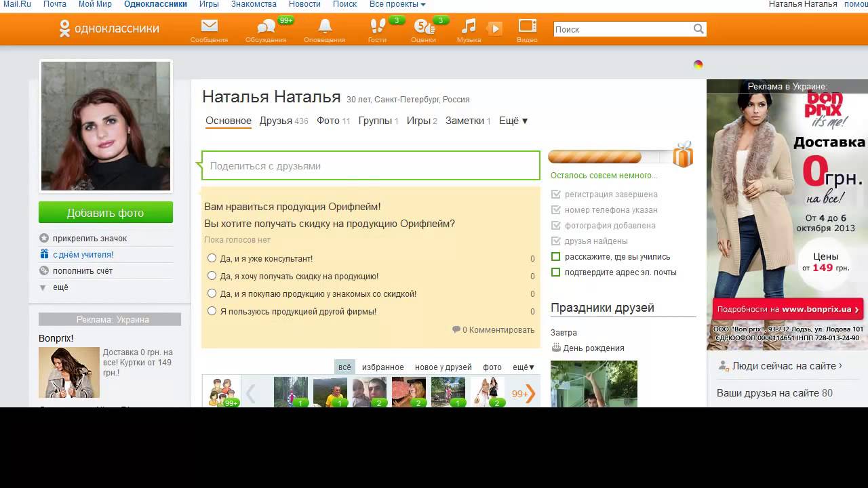Open Гости footprints icon
868x488 pixels.
[x=377, y=27]
